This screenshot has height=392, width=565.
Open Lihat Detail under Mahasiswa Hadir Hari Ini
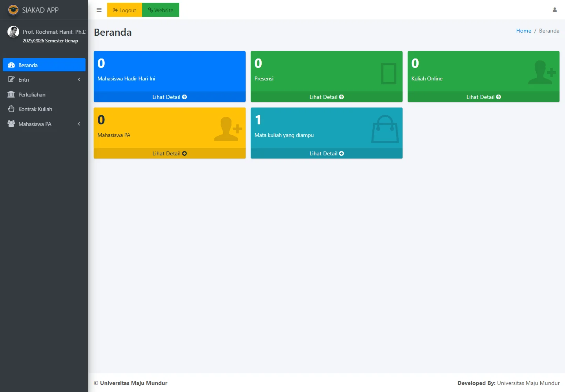[169, 97]
